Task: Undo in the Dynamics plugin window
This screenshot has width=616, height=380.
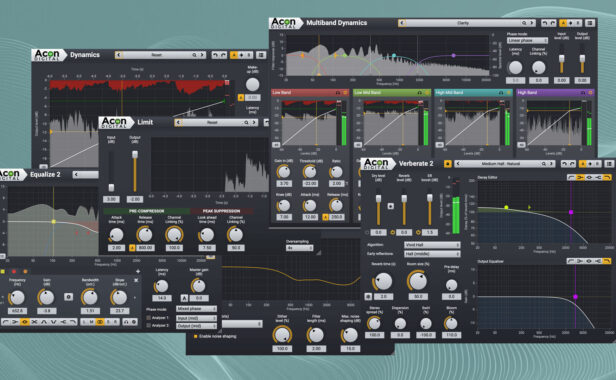Action: [x=215, y=55]
